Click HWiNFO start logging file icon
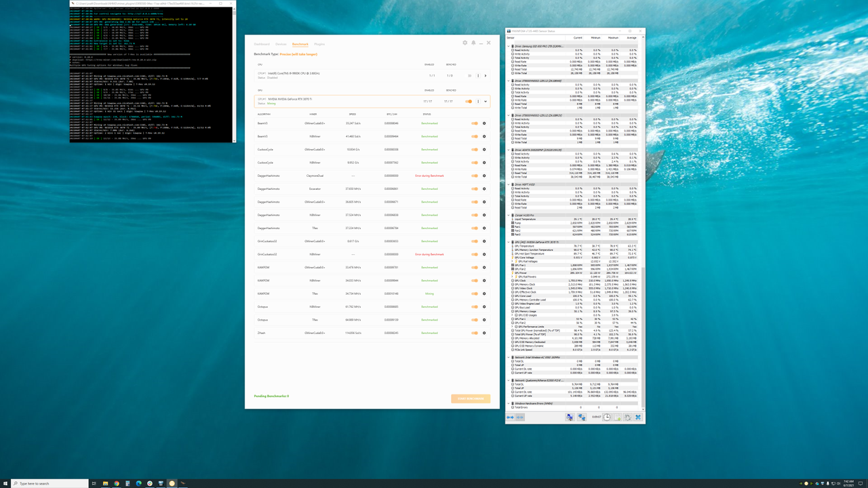Viewport: 868px width, 488px height. 617,418
